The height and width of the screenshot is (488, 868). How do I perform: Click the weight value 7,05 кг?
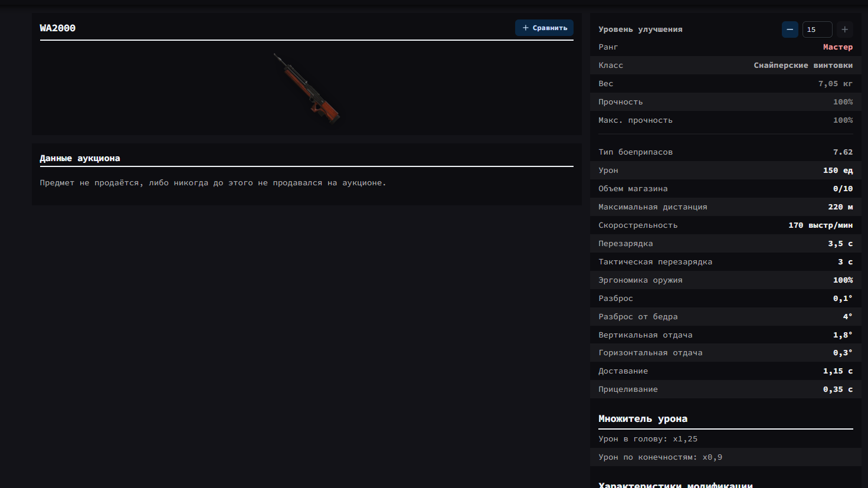(x=836, y=84)
